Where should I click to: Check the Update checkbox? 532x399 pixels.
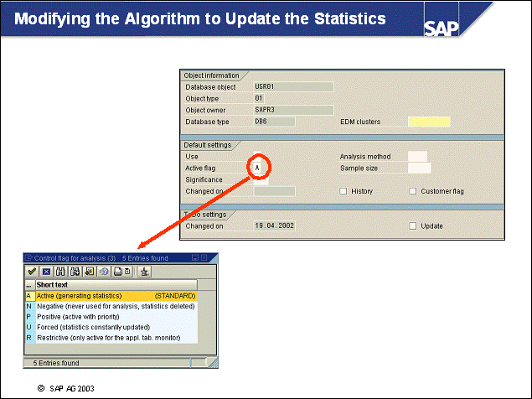tap(412, 226)
